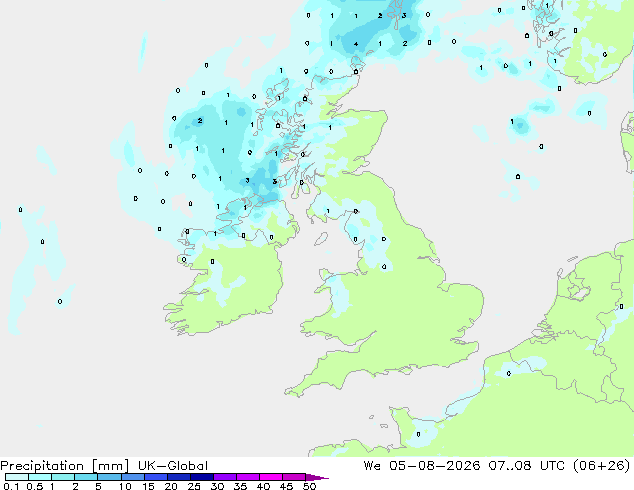Click legend tick label '0.1'
Image resolution: width=634 pixels, height=490 pixels.
coord(11,486)
